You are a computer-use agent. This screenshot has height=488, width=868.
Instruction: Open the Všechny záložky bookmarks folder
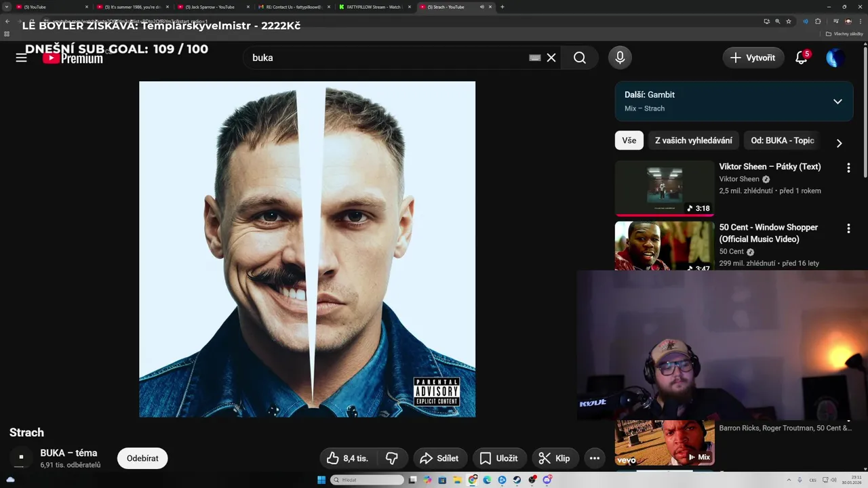tap(846, 34)
